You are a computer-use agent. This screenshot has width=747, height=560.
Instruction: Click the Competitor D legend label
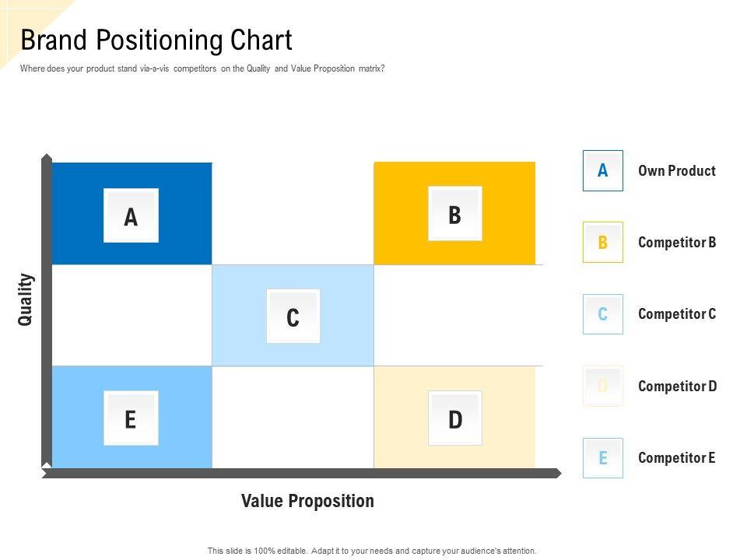[677, 386]
